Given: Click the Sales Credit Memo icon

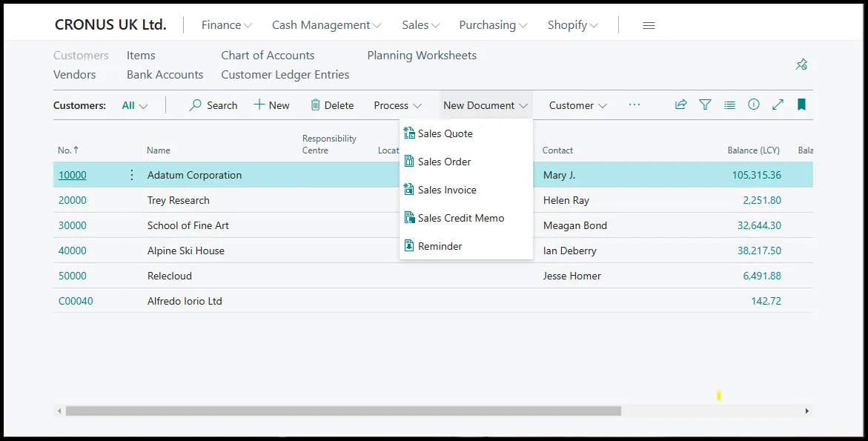Looking at the screenshot, I should (409, 217).
